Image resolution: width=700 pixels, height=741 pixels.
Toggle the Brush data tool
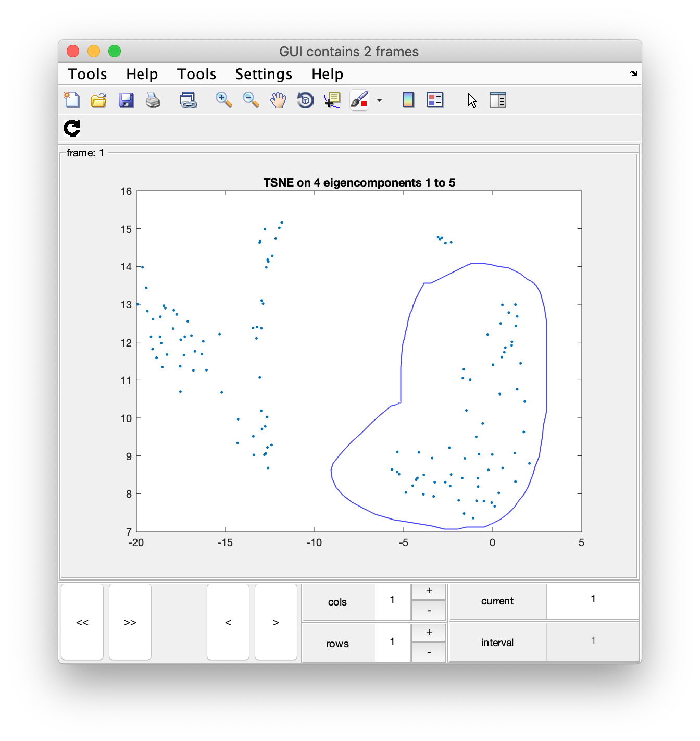359,100
